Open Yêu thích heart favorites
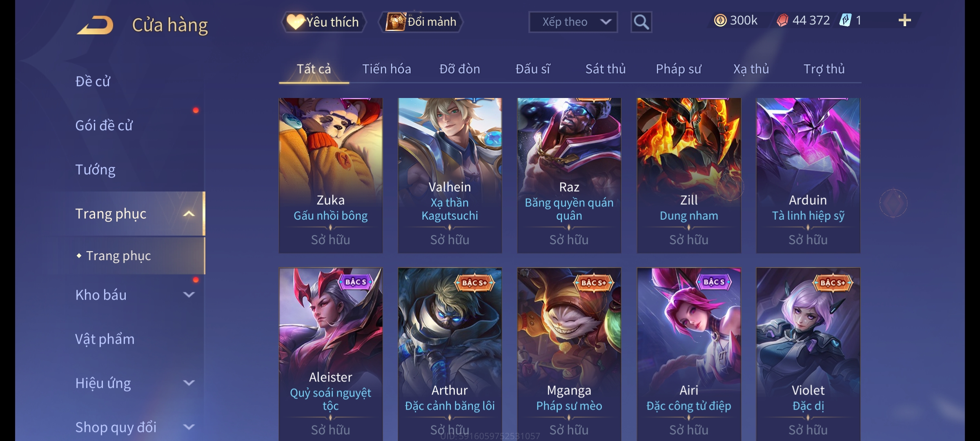This screenshot has height=441, width=980. pos(324,22)
